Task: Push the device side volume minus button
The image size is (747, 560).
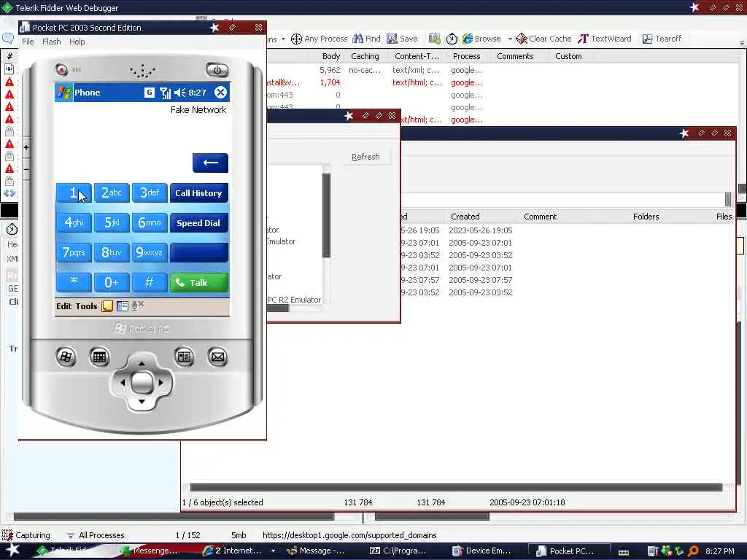Action: pyautogui.click(x=26, y=169)
